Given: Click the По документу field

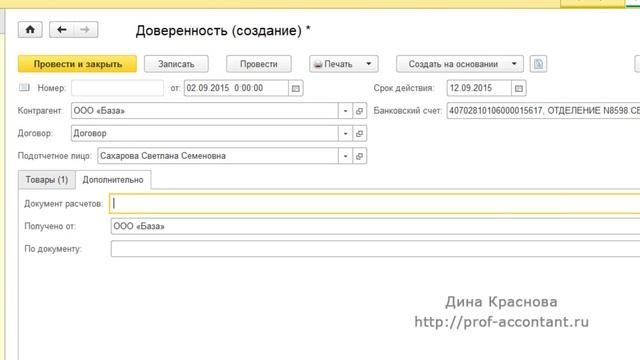Looking at the screenshot, I should (376, 249).
